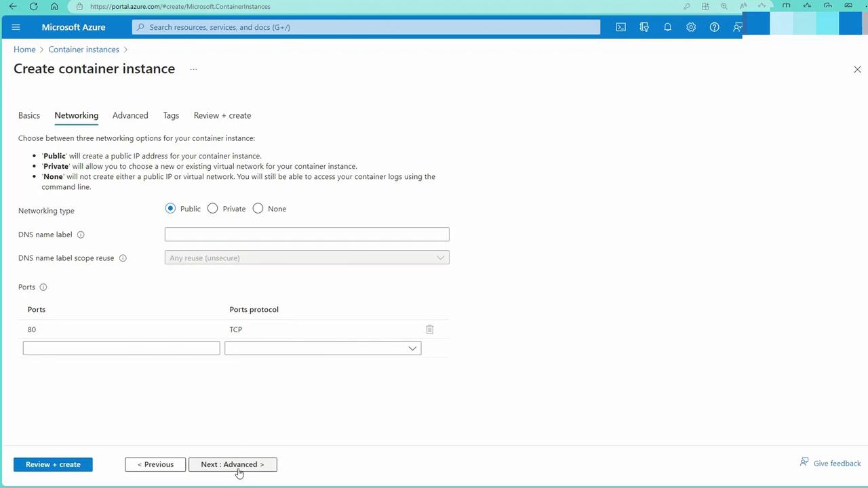The height and width of the screenshot is (488, 868).
Task: Click the Read aloud icon in address bar
Action: click(743, 6)
